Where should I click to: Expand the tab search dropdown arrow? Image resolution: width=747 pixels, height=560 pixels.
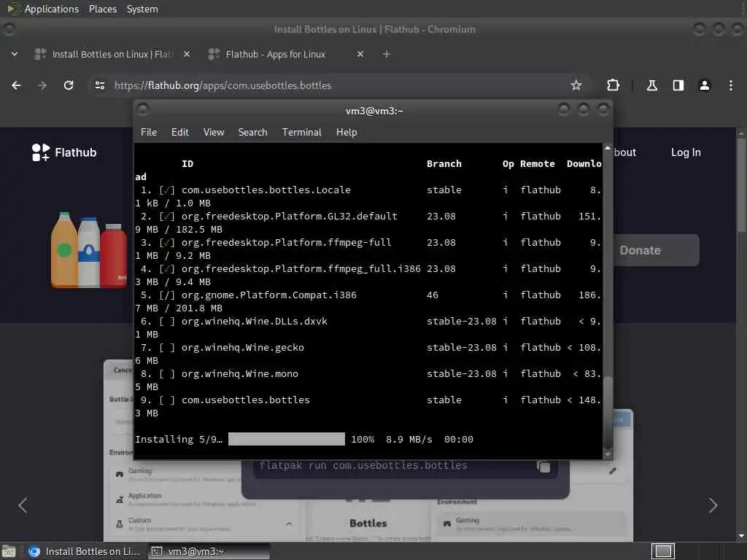[15, 54]
